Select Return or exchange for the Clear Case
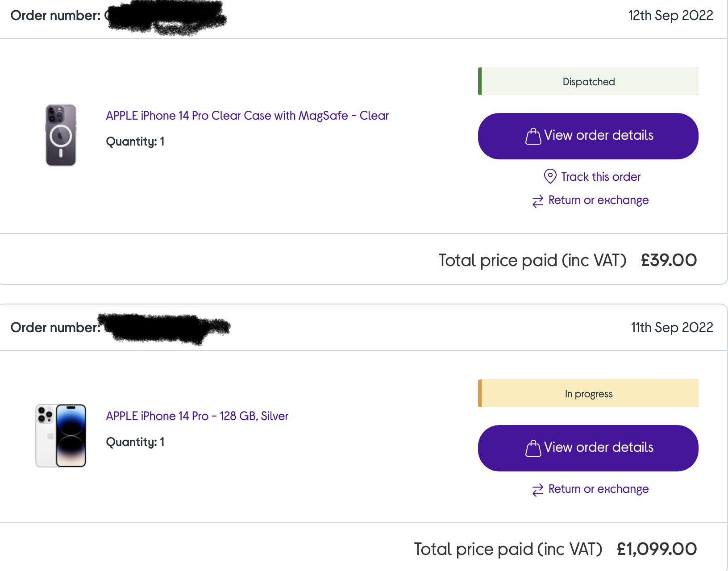This screenshot has height=571, width=728. click(598, 200)
